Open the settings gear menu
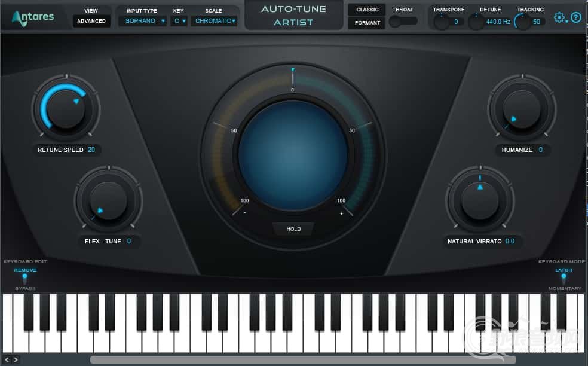This screenshot has width=588, height=366. [x=560, y=17]
